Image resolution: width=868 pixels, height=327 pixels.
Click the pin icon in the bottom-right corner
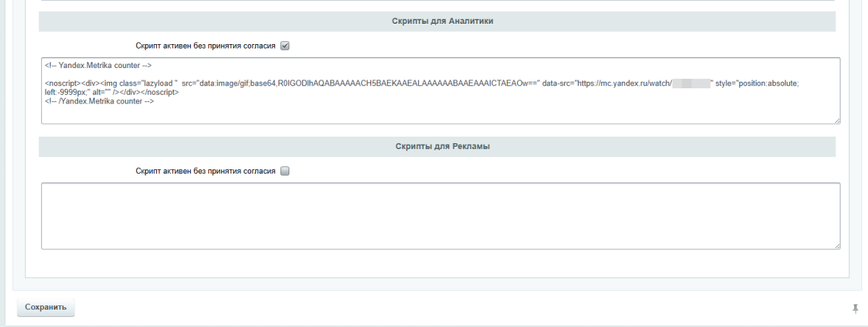click(856, 309)
